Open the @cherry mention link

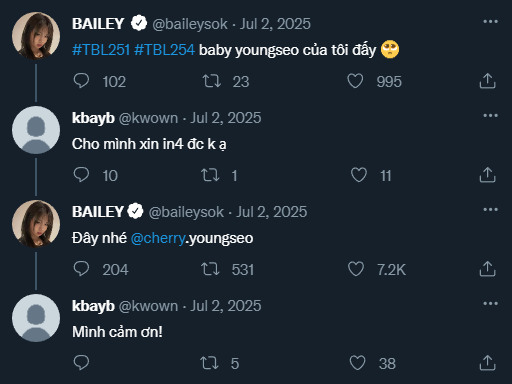(x=158, y=238)
